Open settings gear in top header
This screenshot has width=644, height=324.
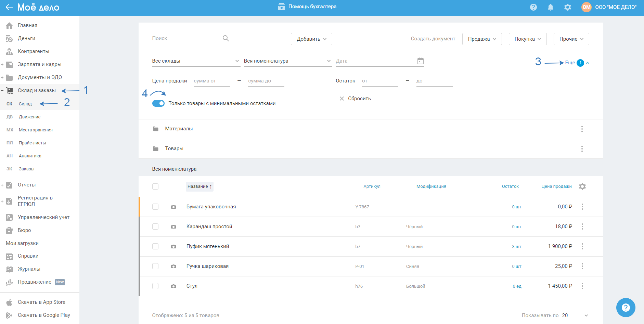point(567,7)
